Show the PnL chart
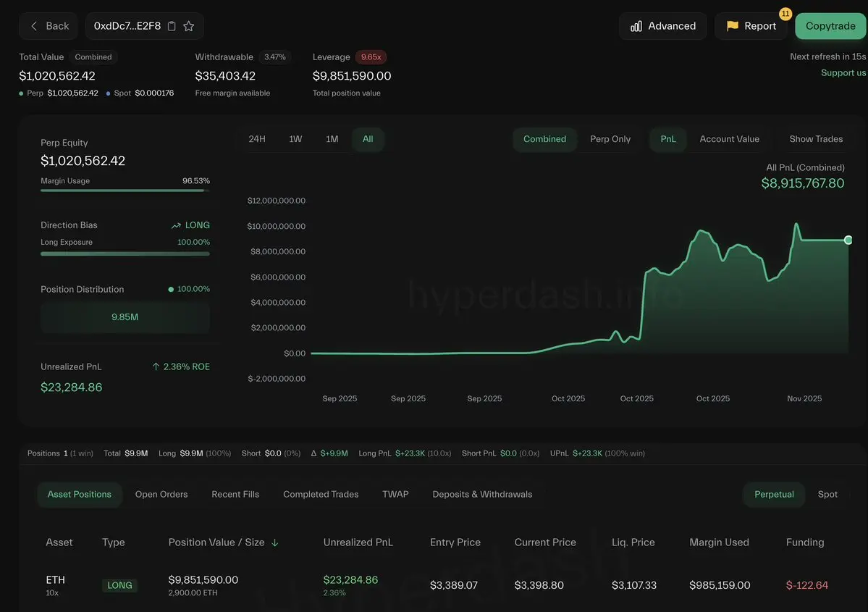Screen dimensions: 868x612 click(x=668, y=139)
